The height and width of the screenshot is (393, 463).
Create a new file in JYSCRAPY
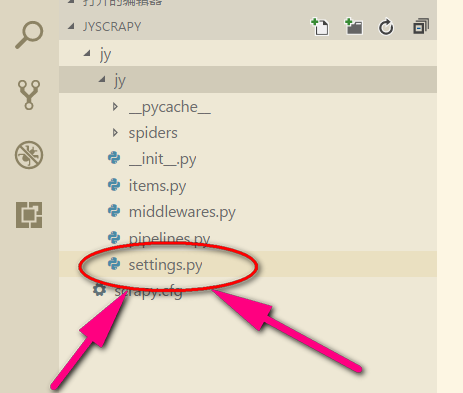[x=320, y=27]
